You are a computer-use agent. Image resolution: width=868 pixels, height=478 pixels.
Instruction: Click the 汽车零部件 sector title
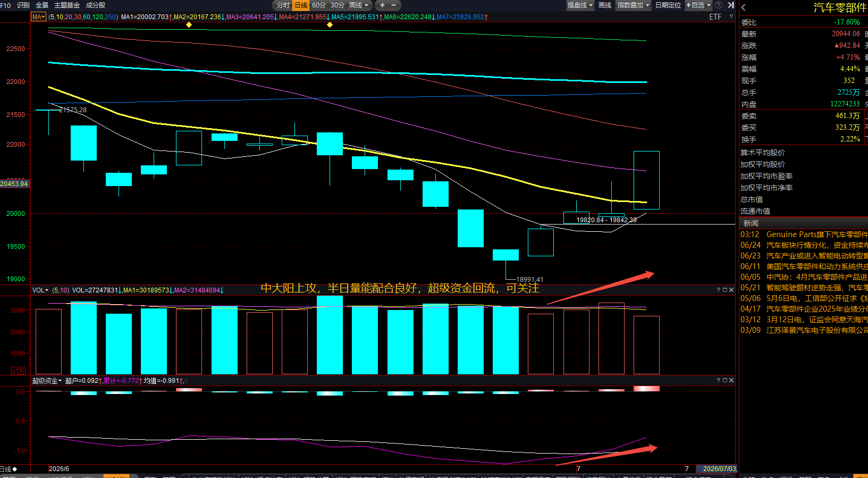click(840, 8)
